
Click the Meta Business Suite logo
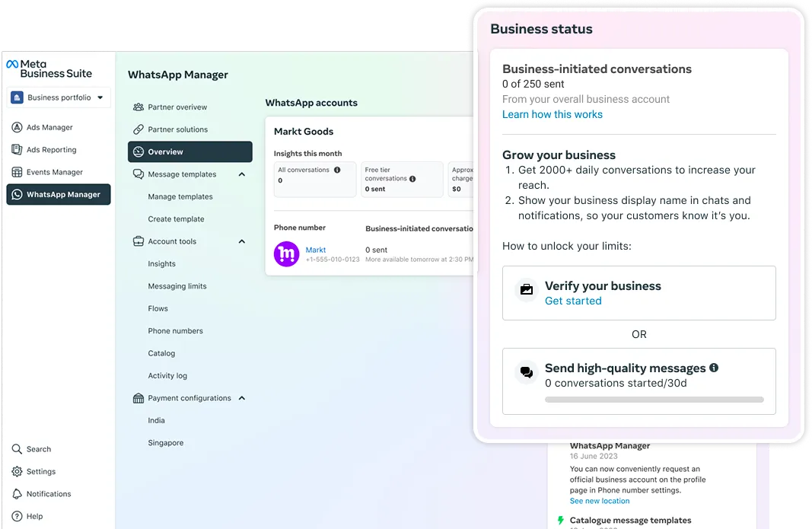pos(49,69)
